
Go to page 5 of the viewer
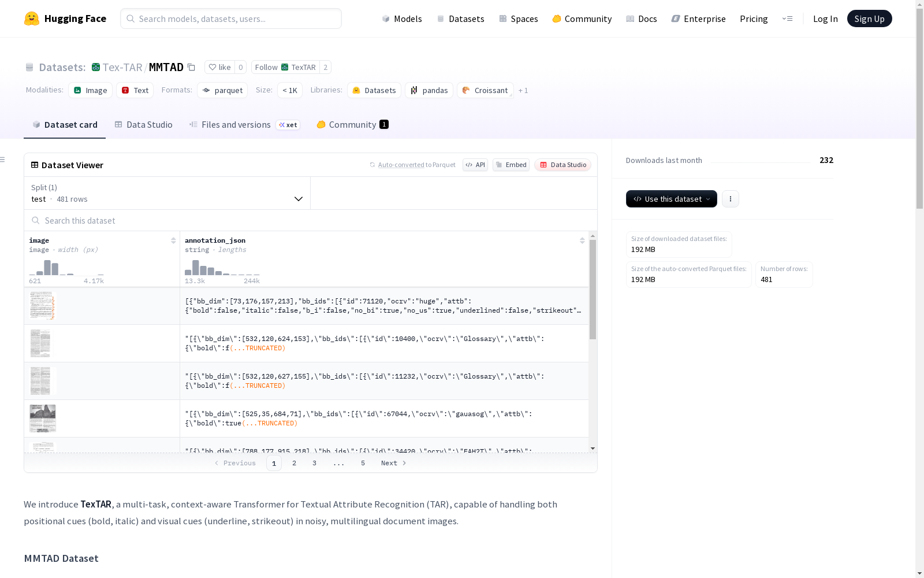tap(363, 463)
